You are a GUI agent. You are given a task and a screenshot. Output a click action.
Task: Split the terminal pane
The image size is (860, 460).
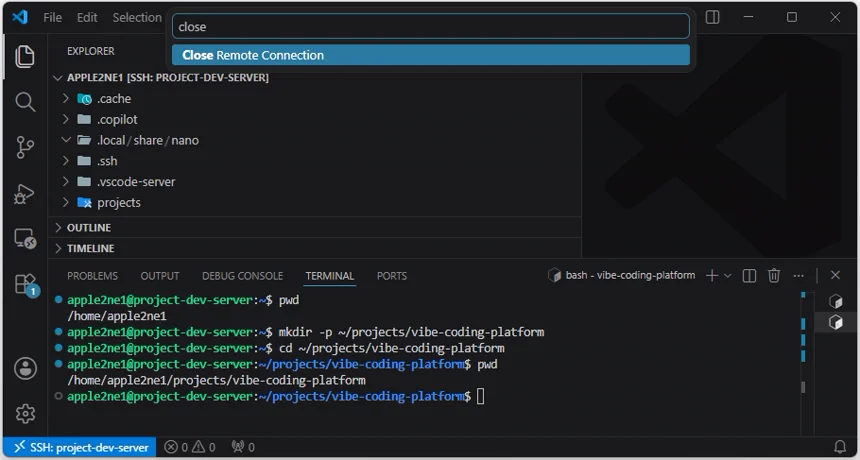749,275
